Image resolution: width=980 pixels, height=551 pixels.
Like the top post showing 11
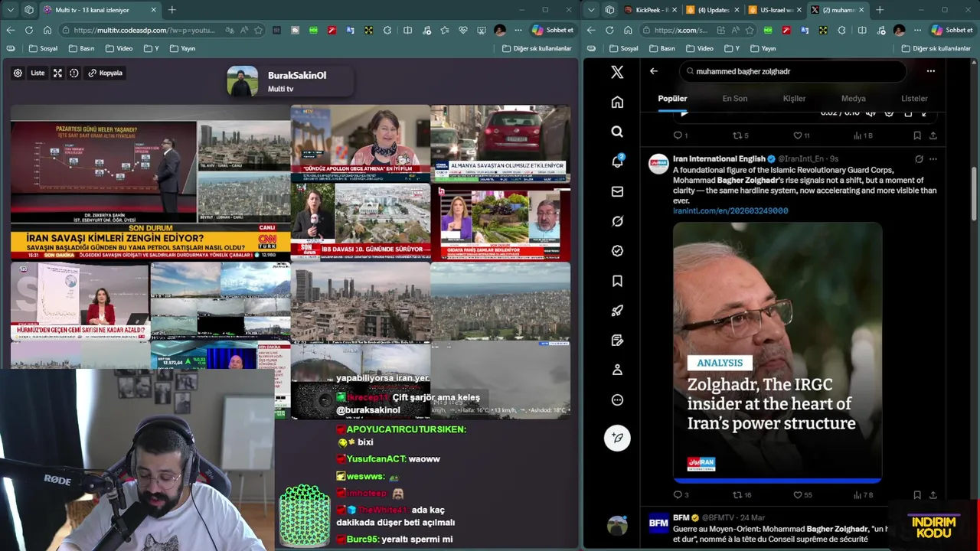click(801, 135)
